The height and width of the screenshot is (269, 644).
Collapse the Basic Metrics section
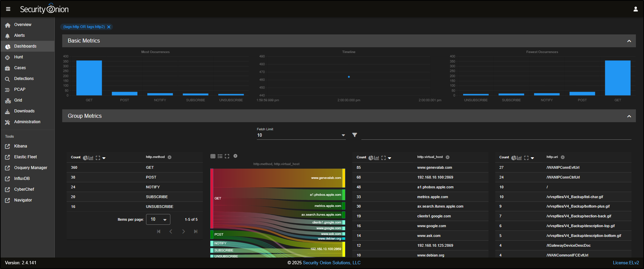629,41
